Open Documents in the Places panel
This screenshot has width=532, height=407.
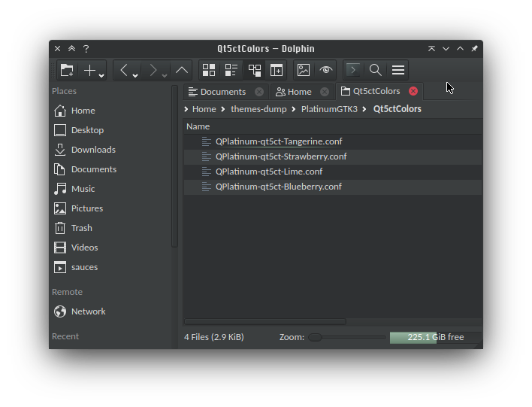[x=110, y=169]
